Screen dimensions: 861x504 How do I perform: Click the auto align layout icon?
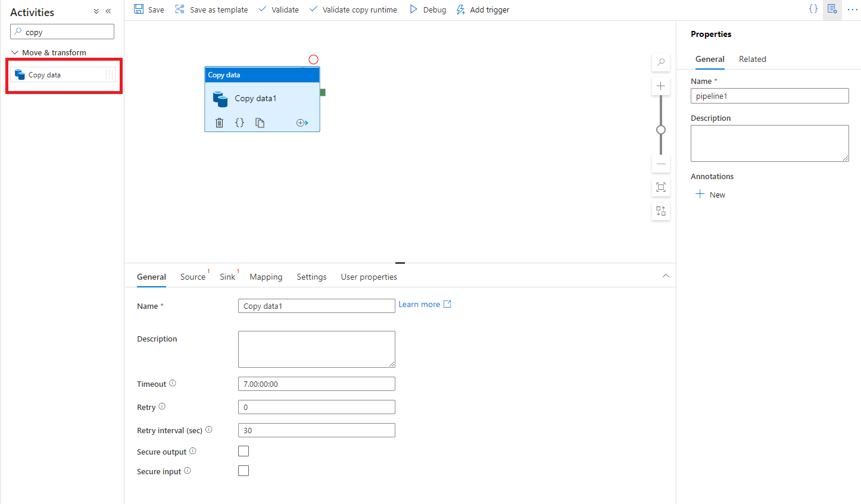(x=661, y=211)
